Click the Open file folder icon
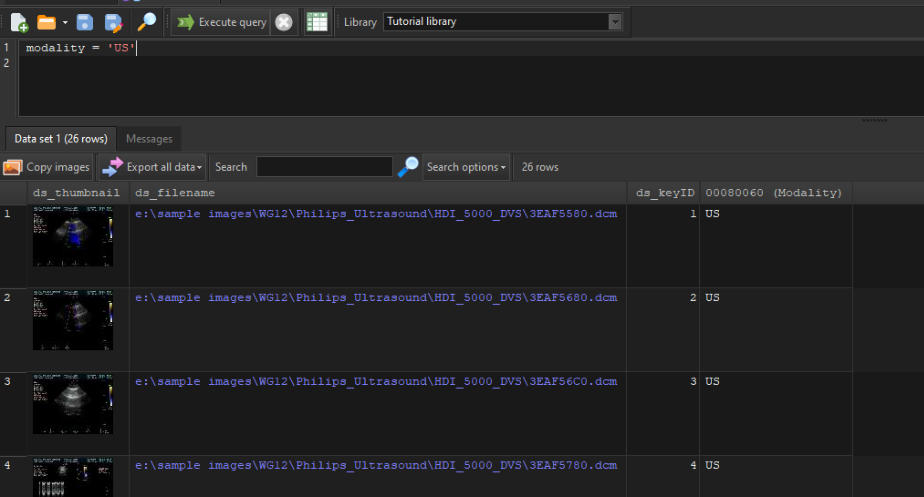 click(x=46, y=22)
